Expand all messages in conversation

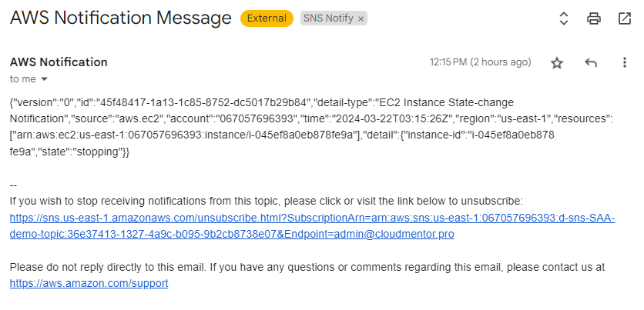click(563, 18)
